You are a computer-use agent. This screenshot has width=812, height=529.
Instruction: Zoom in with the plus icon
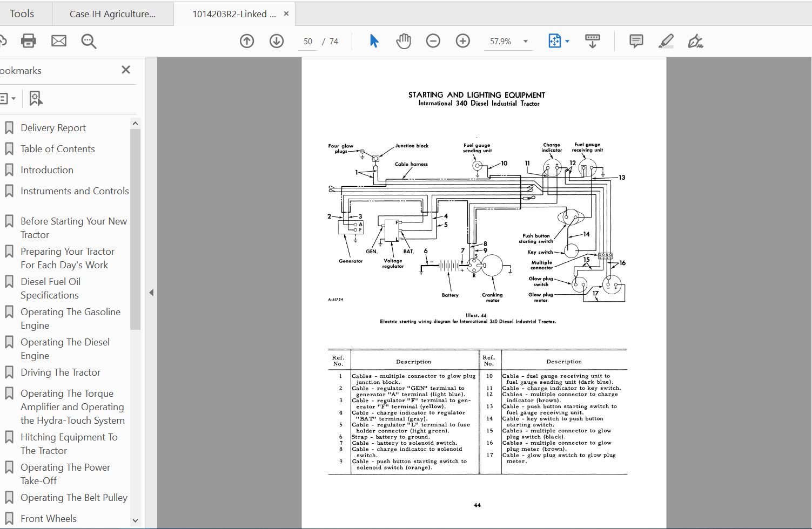click(462, 40)
